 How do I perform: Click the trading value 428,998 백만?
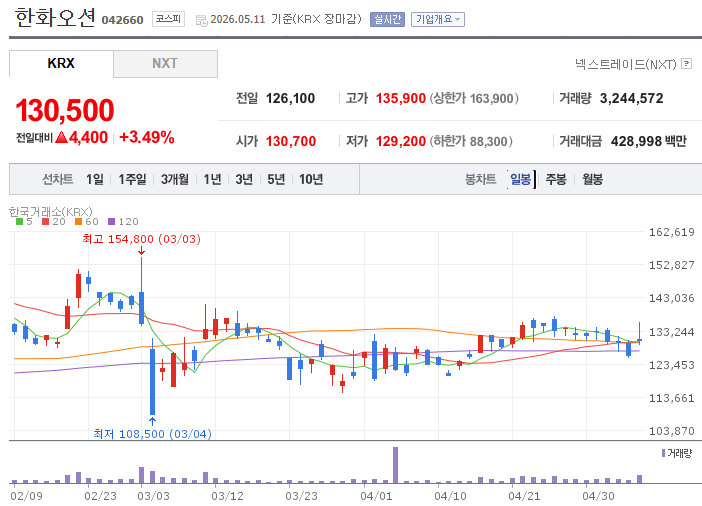pyautogui.click(x=649, y=141)
